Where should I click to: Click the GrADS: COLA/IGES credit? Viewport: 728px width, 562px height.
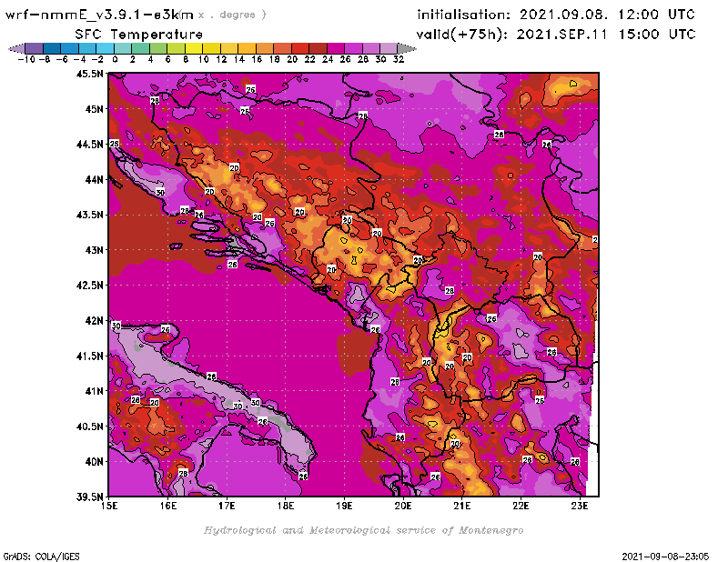coord(41,557)
